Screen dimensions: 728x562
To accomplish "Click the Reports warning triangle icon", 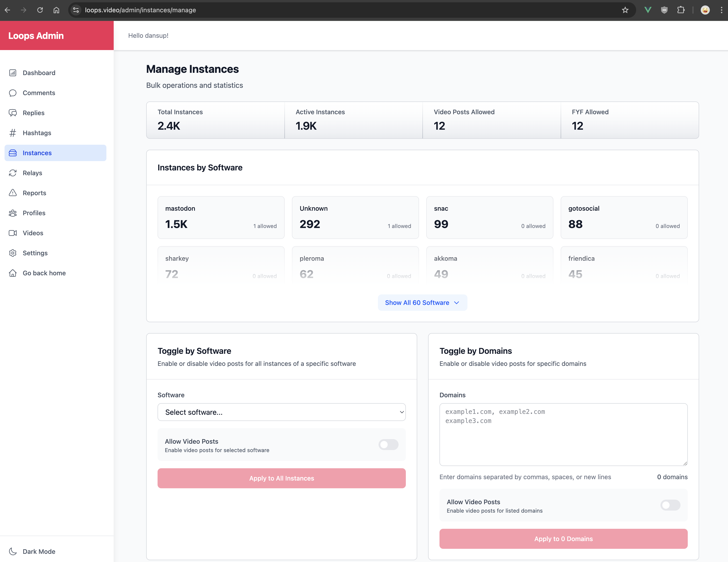I will click(13, 193).
